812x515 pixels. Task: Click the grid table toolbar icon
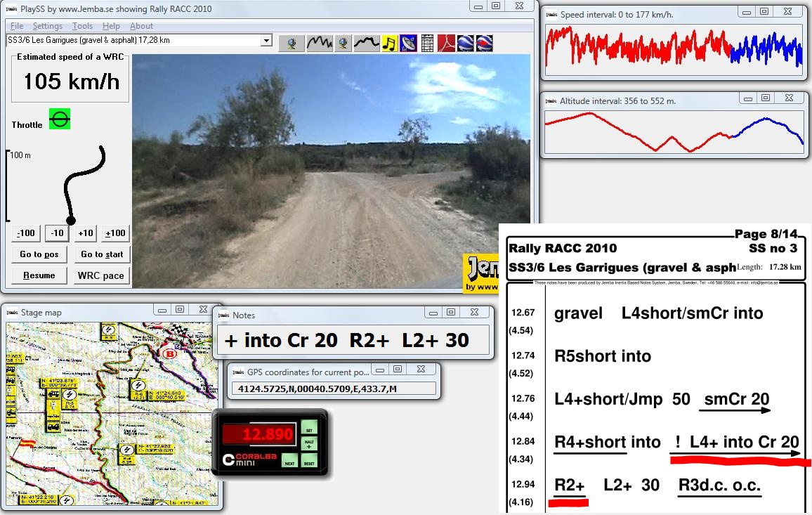[x=427, y=44]
